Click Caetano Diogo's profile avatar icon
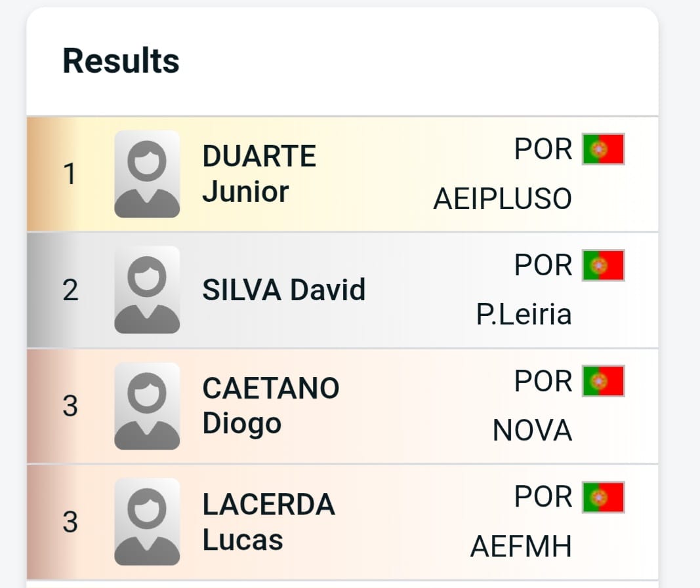The image size is (700, 588). [147, 406]
